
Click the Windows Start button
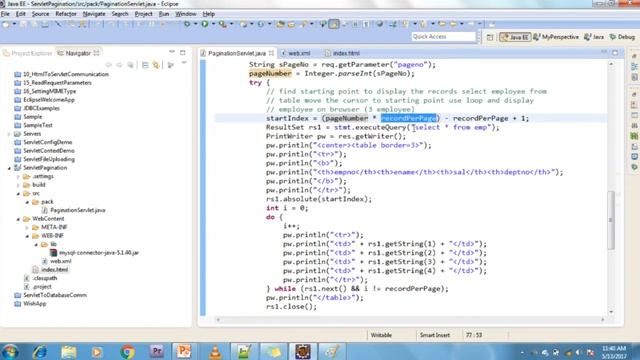[x=10, y=351]
